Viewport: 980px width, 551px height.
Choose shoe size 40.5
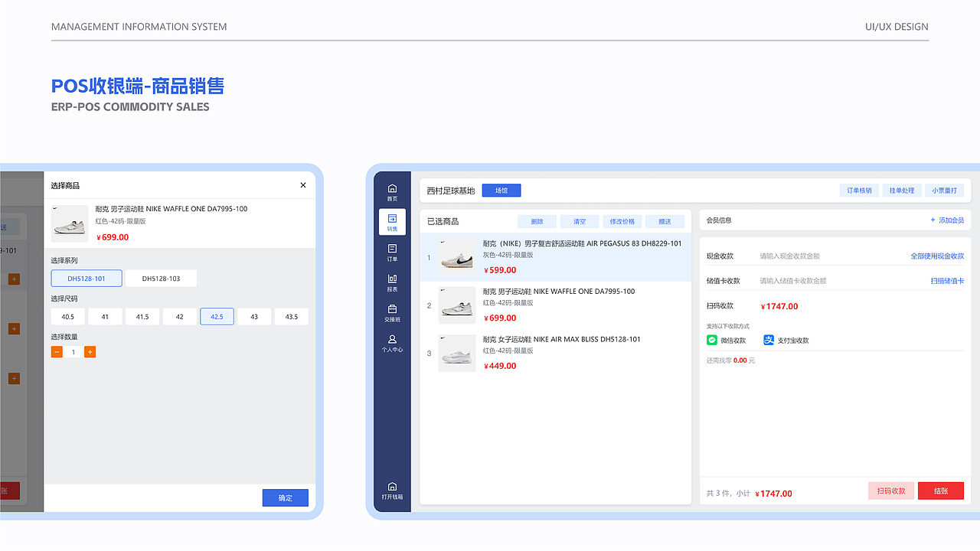[x=68, y=316]
